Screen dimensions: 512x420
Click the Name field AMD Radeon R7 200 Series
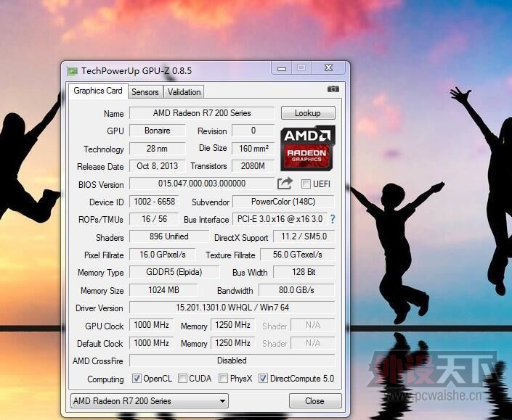click(202, 113)
